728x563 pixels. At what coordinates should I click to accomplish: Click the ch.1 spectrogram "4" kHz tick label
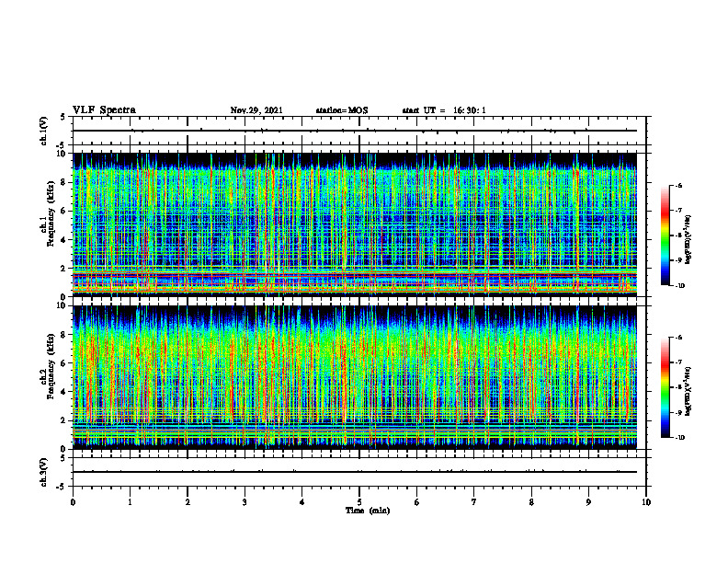(64, 240)
